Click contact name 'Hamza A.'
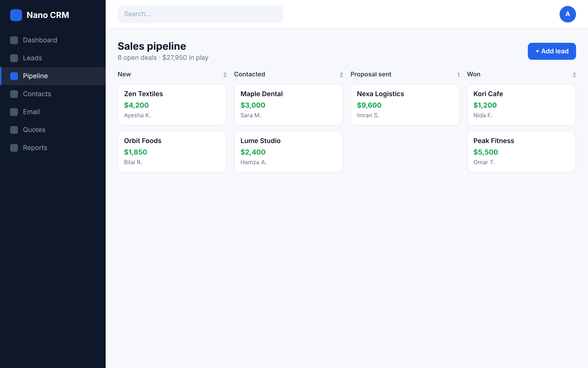 point(253,162)
